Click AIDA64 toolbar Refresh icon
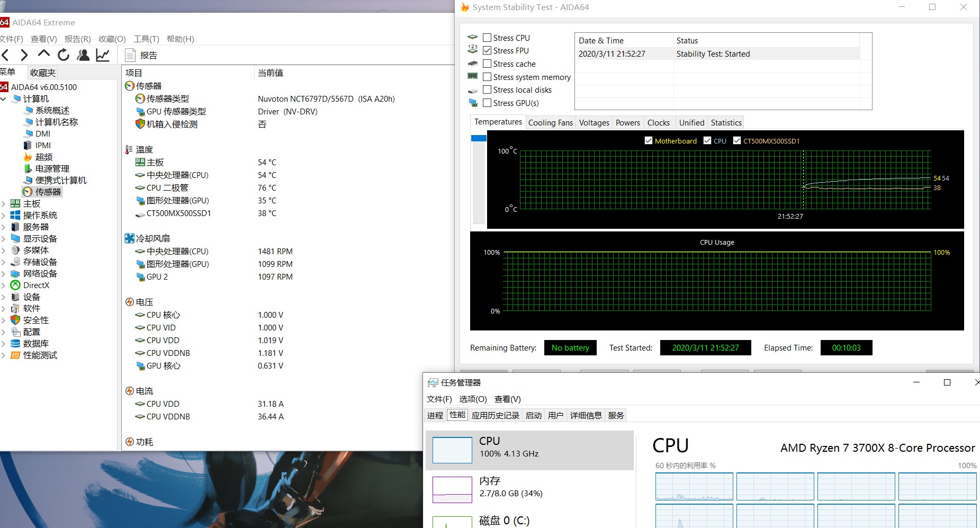 [x=64, y=55]
